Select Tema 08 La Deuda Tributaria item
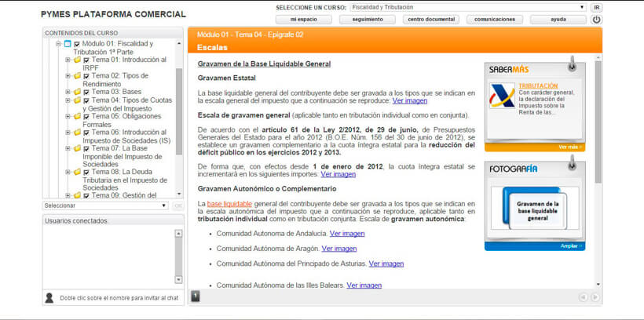644x320 pixels. coord(125,180)
